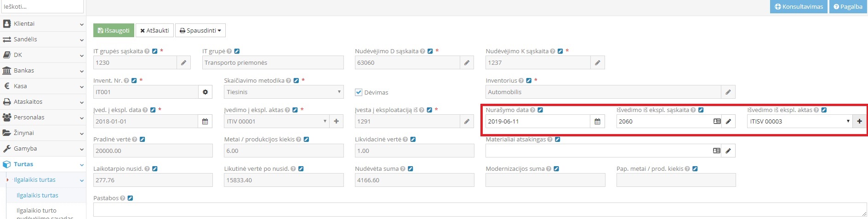868x219 pixels.
Task: Click pencil icon for Nudėvėjimo D sąskaita
Action: (x=467, y=63)
